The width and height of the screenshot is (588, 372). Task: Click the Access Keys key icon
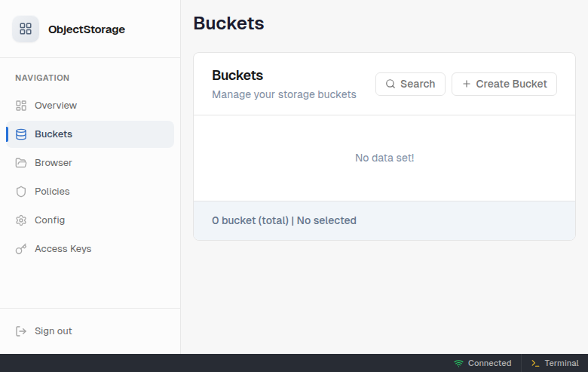tap(21, 249)
